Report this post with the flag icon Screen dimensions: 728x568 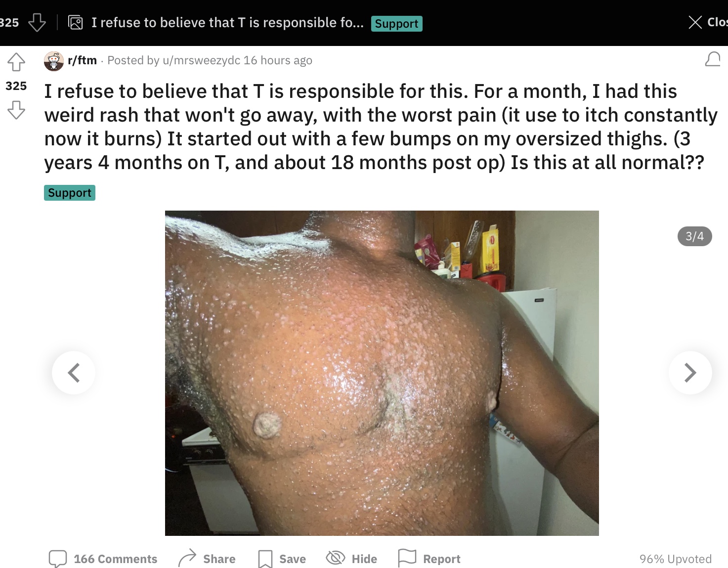(x=429, y=559)
